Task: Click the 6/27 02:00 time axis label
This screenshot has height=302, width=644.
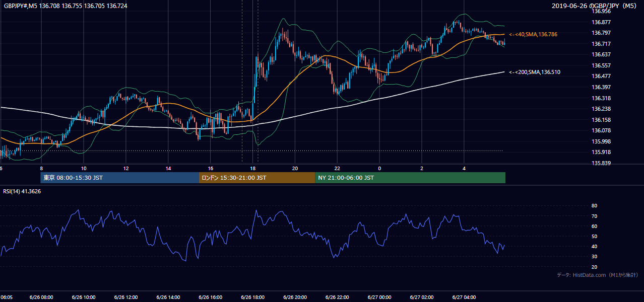Action: click(x=422, y=297)
